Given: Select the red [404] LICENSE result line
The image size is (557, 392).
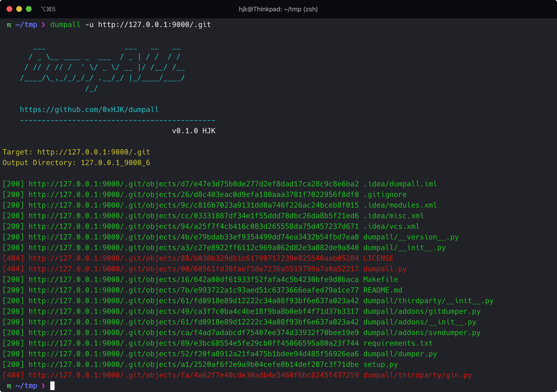Looking at the screenshot, I should tap(194, 258).
